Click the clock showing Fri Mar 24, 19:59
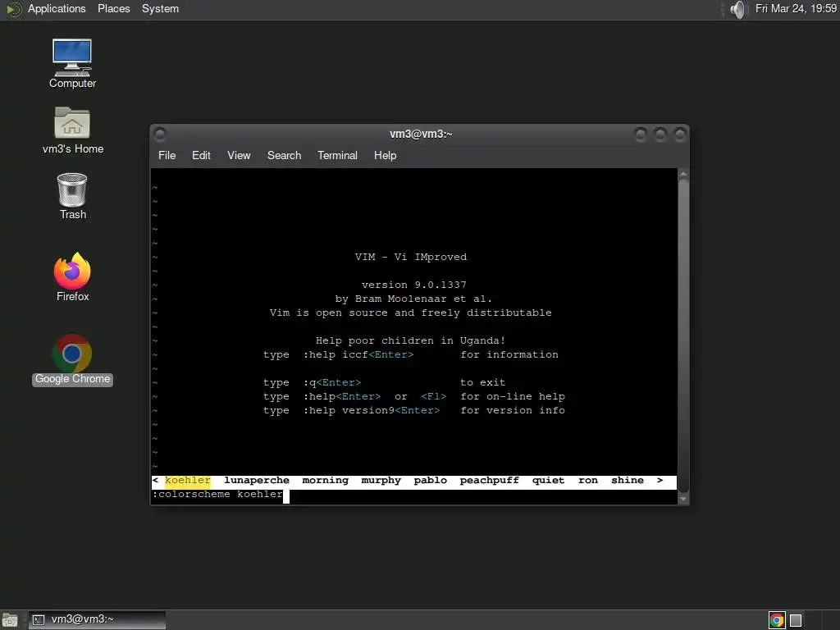Screen dimensions: 840x630 pos(796,8)
